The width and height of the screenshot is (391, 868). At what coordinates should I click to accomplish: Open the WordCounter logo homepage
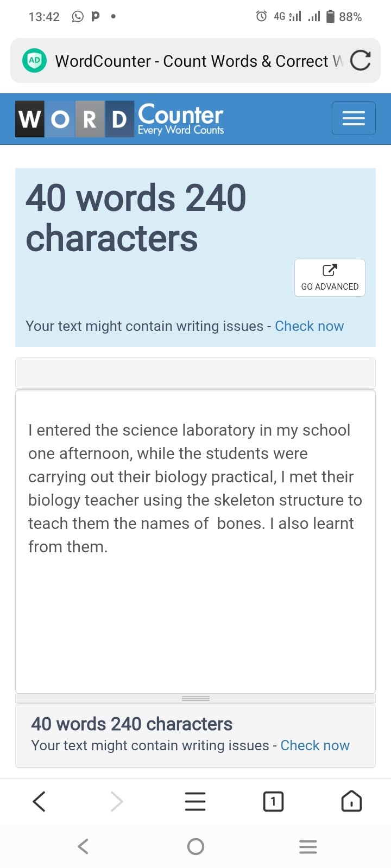point(119,118)
